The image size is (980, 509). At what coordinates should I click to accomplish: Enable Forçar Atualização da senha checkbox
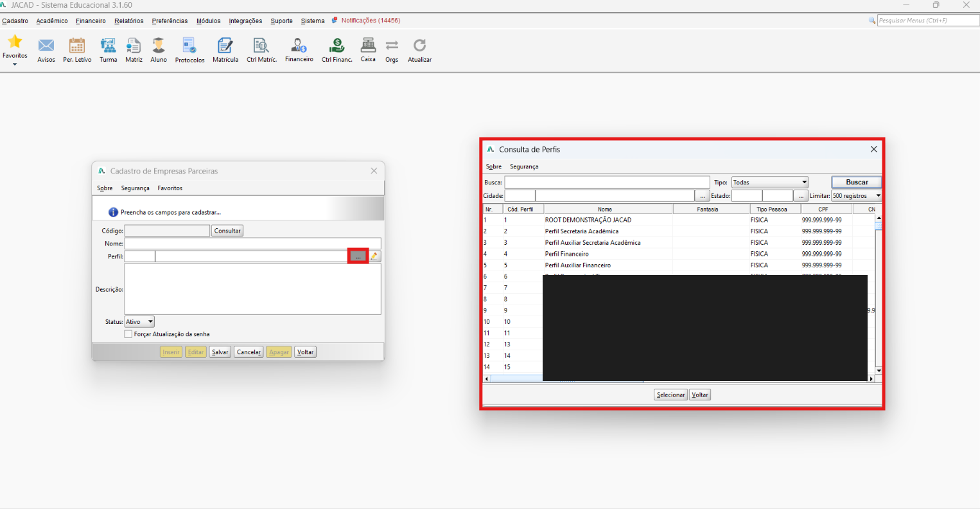[128, 334]
